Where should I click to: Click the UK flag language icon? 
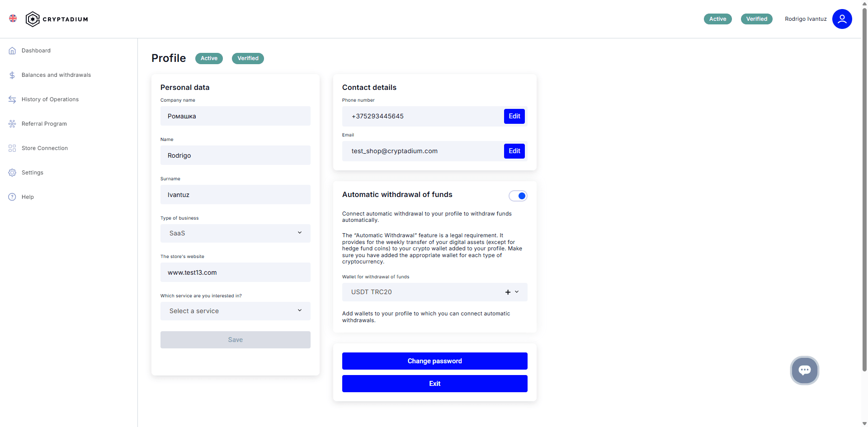[13, 19]
